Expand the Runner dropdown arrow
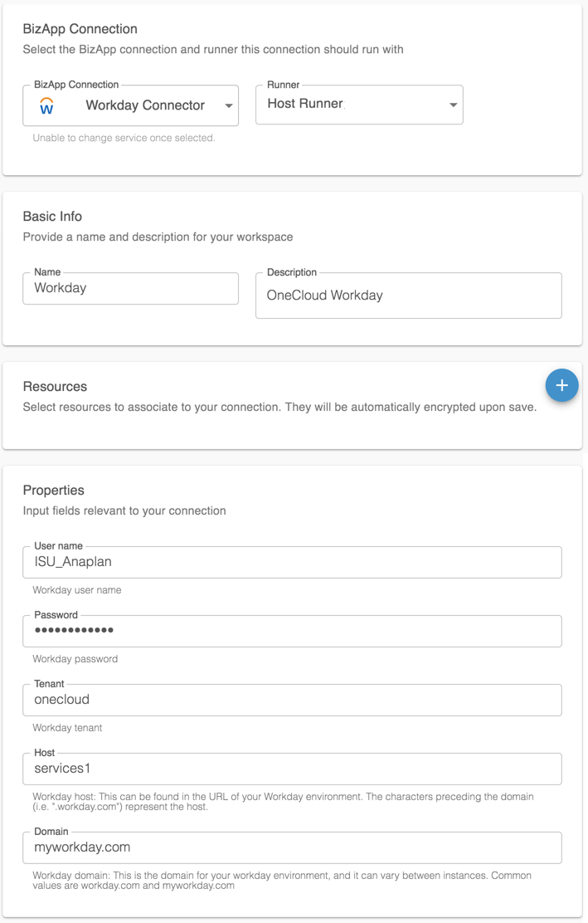The width and height of the screenshot is (588, 923). (x=453, y=105)
